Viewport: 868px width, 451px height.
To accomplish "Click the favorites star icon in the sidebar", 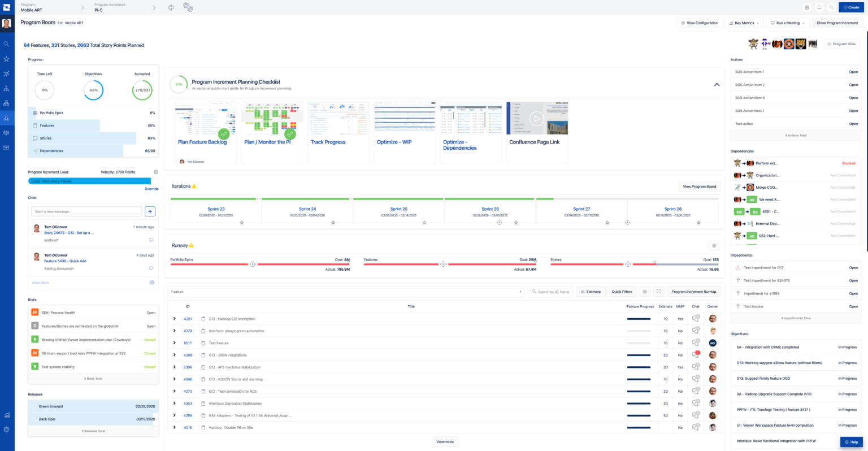I will [x=6, y=58].
